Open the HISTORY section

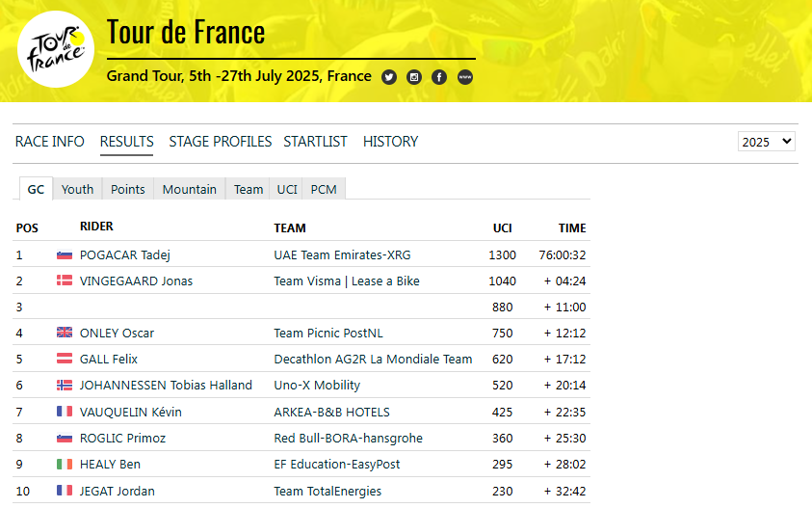[390, 142]
